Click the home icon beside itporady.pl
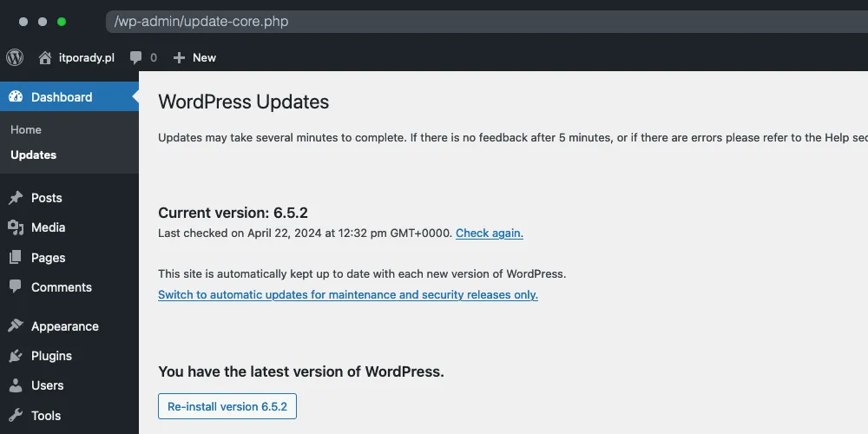 coord(45,57)
